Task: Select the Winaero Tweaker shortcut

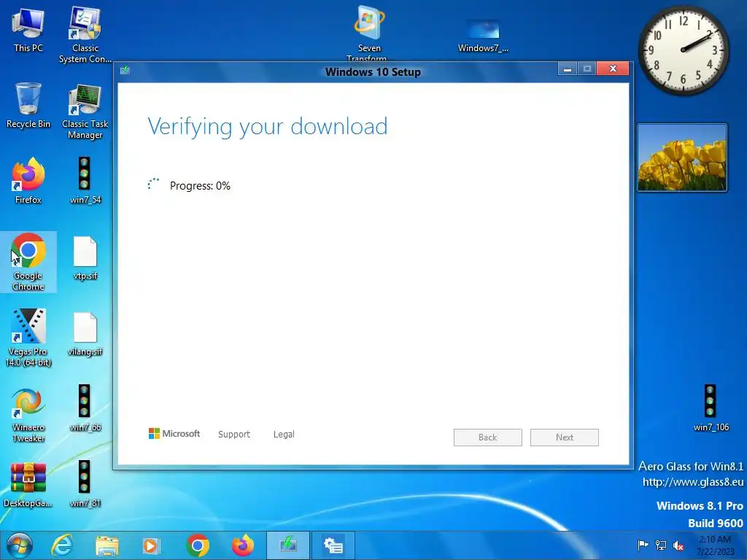Action: [x=28, y=415]
